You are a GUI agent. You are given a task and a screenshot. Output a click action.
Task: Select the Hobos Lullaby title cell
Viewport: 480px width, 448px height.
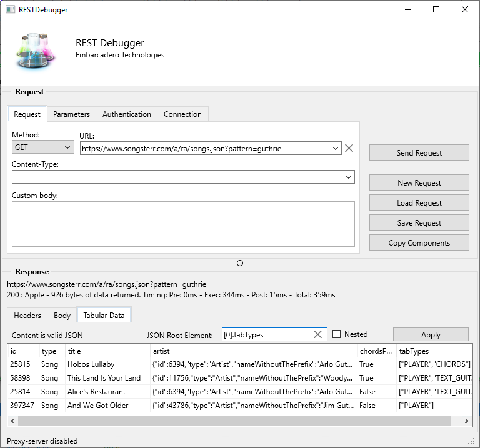(107, 364)
